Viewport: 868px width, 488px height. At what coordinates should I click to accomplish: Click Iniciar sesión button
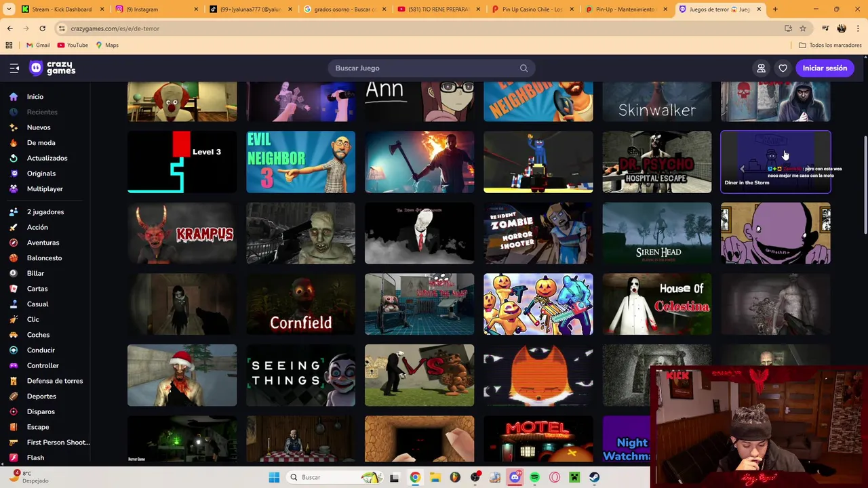pos(825,68)
